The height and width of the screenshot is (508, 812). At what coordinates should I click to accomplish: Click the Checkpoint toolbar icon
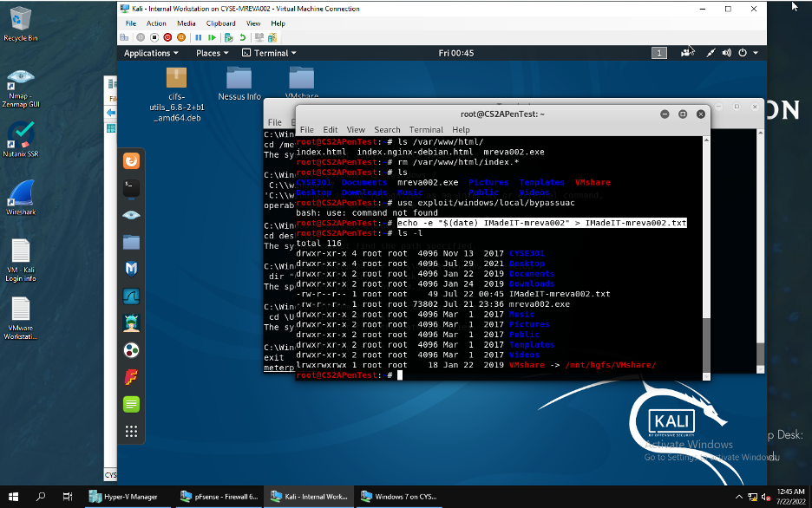click(228, 37)
